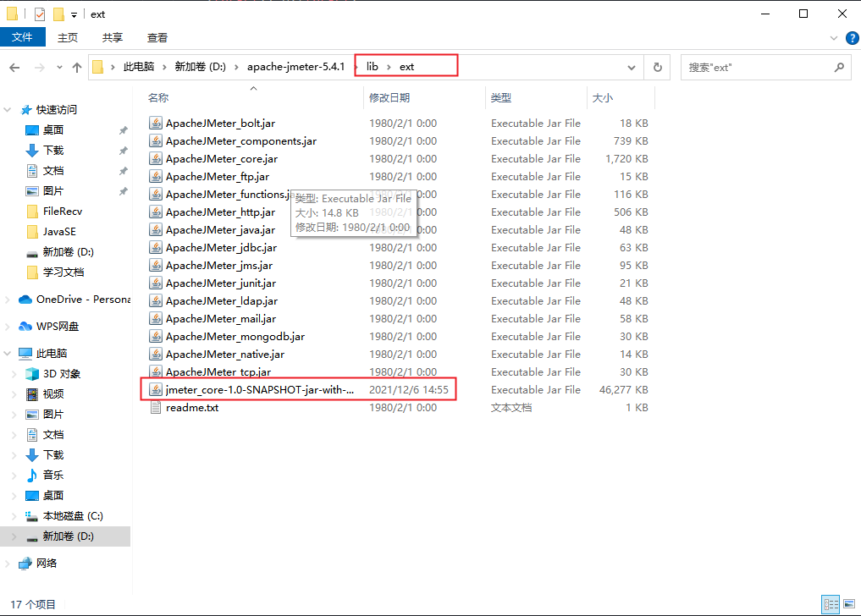Open 桌面 under Quick access

pyautogui.click(x=52, y=130)
